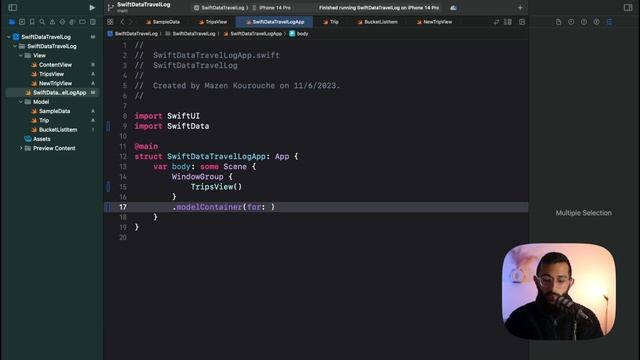Toggle the inspector panel button
The height and width of the screenshot is (360, 640).
click(x=628, y=7)
